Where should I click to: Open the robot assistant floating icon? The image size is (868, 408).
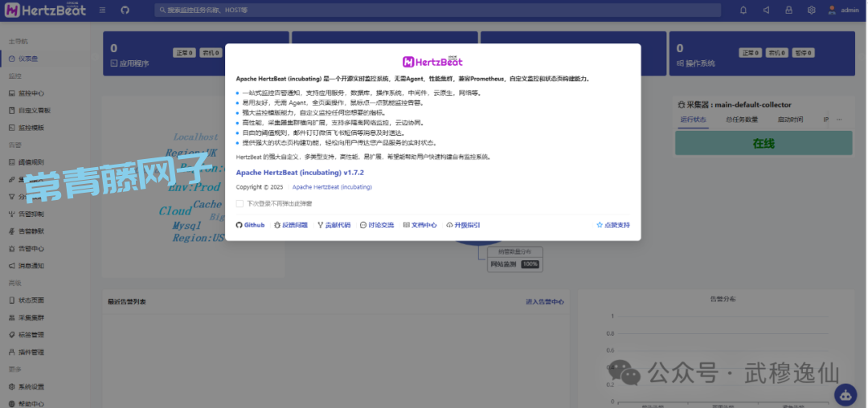846,394
